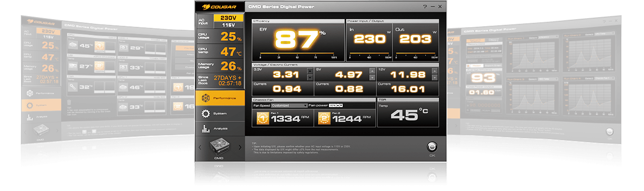This screenshot has width=644, height=191.
Task: Lower 5V voltage with down arrow
Action: (372, 77)
